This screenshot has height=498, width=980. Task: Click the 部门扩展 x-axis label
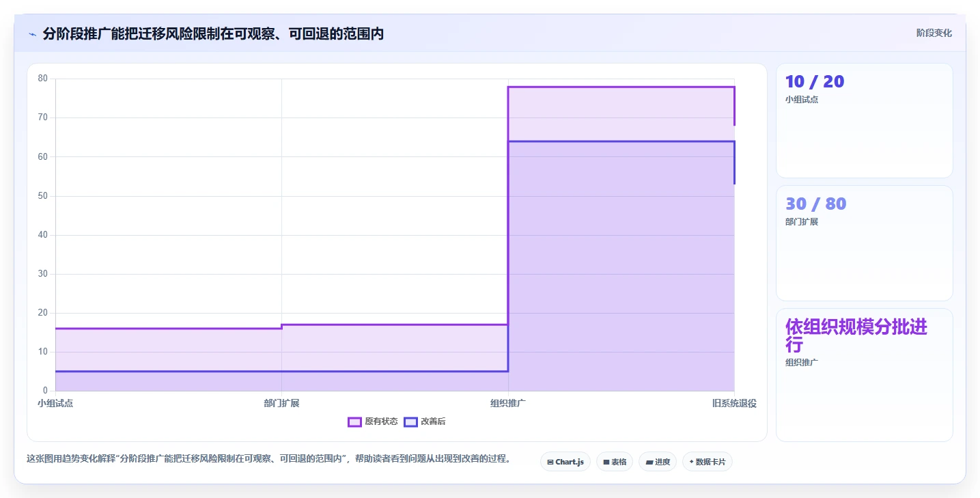click(x=281, y=403)
